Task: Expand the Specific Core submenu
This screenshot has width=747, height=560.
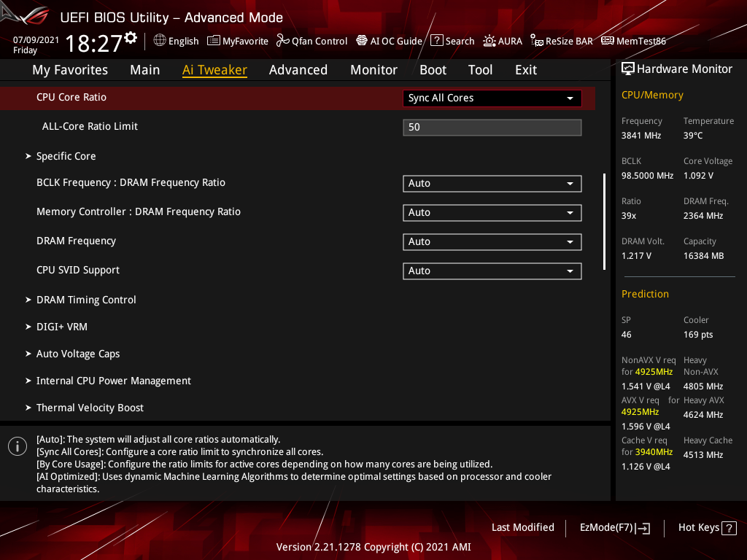Action: tap(66, 156)
